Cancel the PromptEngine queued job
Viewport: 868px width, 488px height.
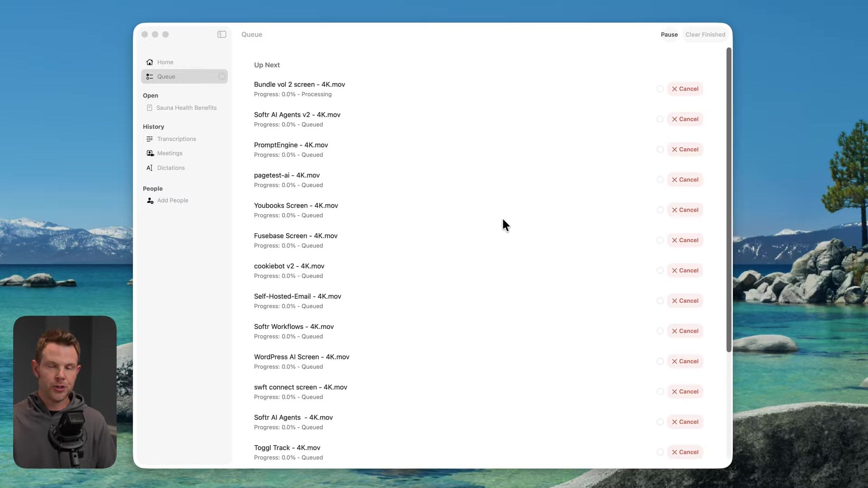[x=685, y=149]
